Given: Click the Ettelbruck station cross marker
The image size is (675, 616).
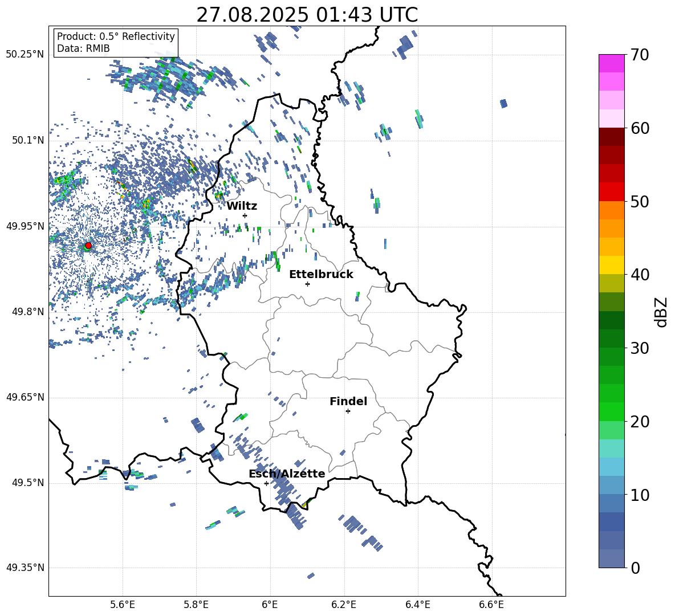Looking at the screenshot, I should coord(307,284).
